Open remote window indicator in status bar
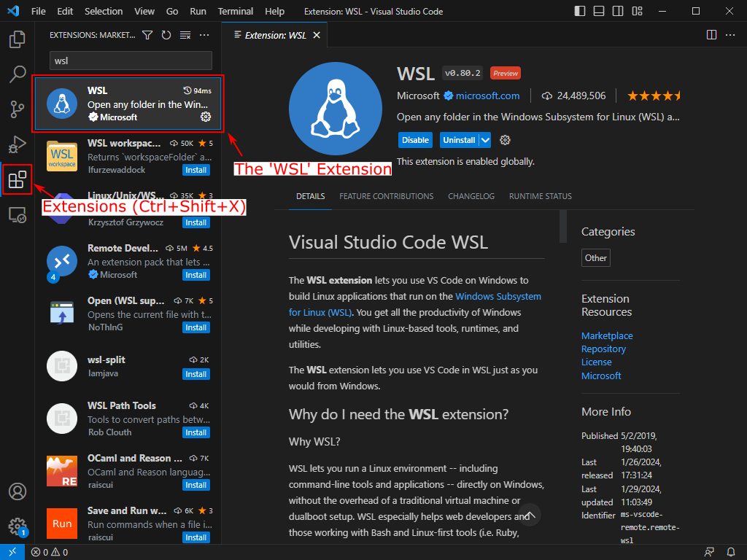The image size is (747, 560). [12, 552]
